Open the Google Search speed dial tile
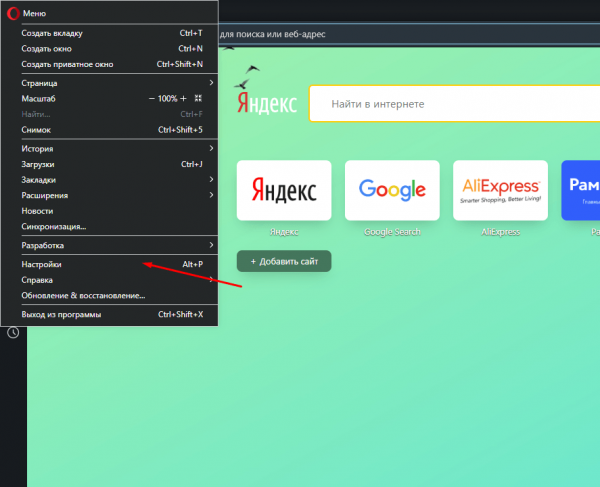 click(x=392, y=190)
